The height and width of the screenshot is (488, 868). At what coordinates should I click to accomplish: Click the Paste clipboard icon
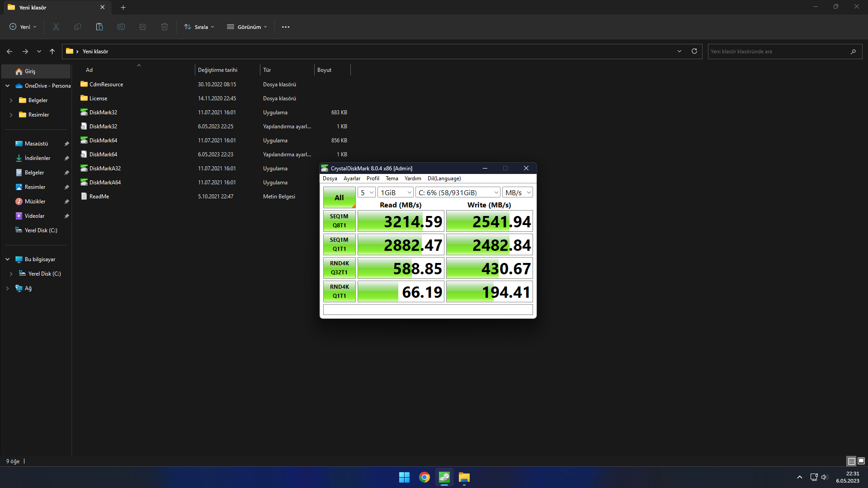[x=99, y=27]
